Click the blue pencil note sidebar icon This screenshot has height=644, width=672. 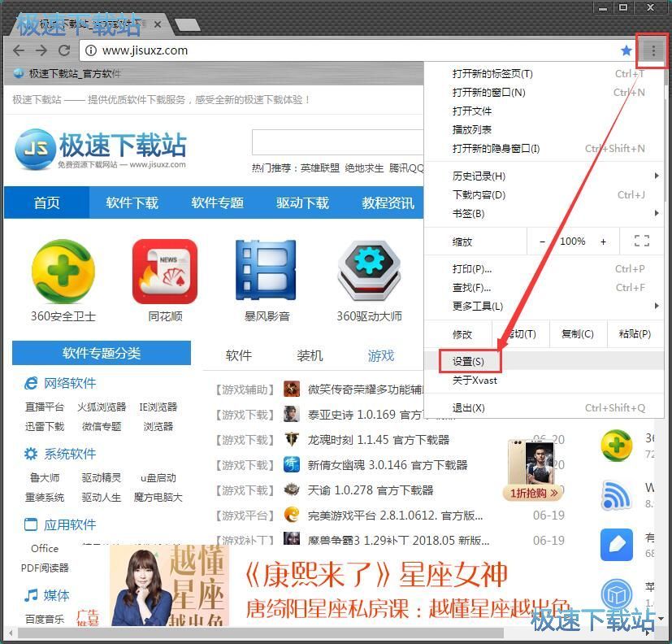[x=616, y=545]
